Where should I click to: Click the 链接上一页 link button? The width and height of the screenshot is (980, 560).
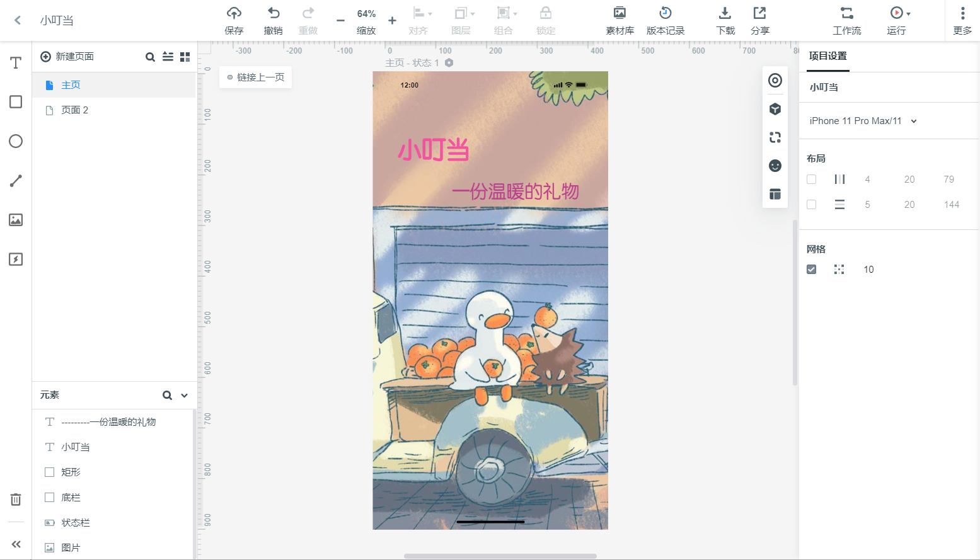tap(255, 77)
